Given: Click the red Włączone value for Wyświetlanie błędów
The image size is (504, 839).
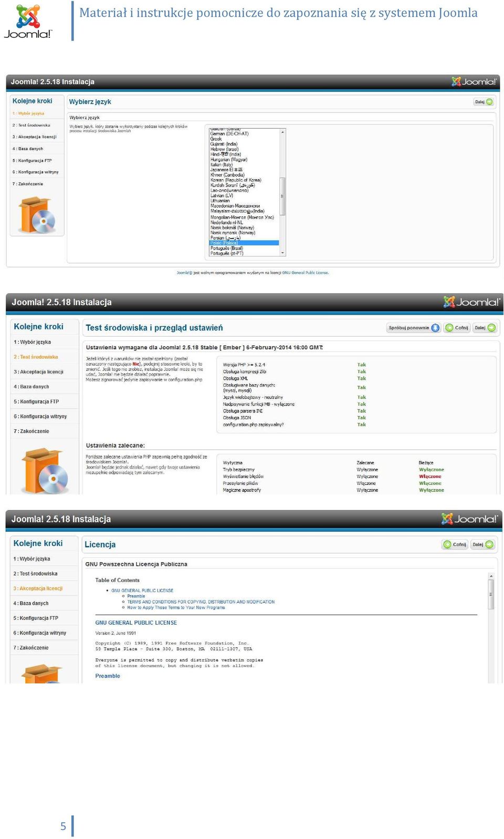Looking at the screenshot, I should pyautogui.click(x=430, y=477).
